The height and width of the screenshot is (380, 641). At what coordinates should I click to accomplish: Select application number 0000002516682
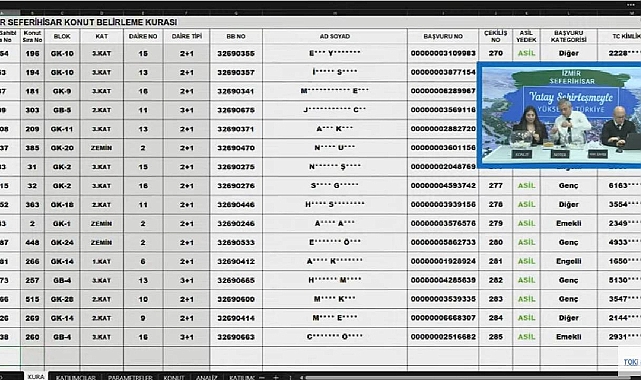[x=443, y=337]
